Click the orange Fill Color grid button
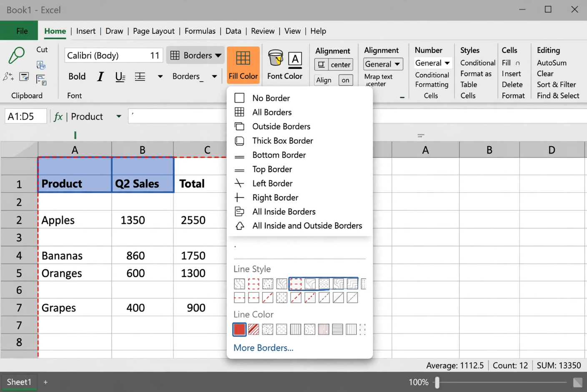 point(243,65)
